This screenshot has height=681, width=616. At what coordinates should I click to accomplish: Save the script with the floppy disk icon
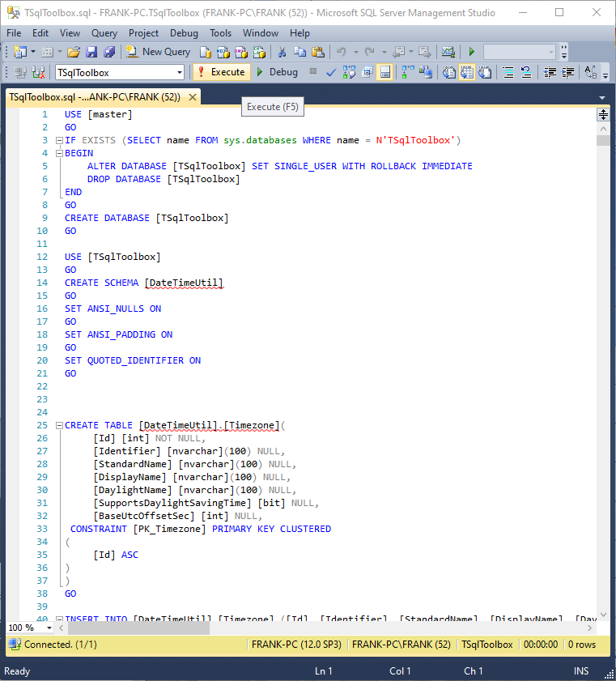[x=91, y=52]
